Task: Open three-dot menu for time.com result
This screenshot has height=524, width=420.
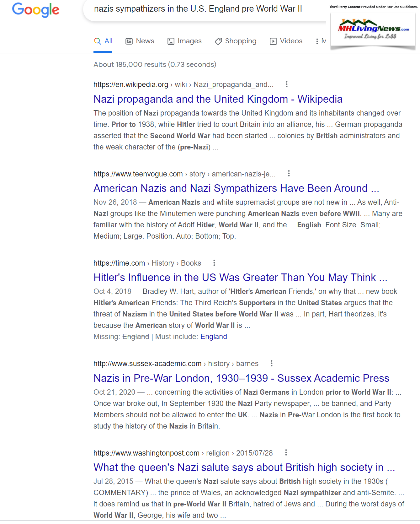Action: coord(214,263)
